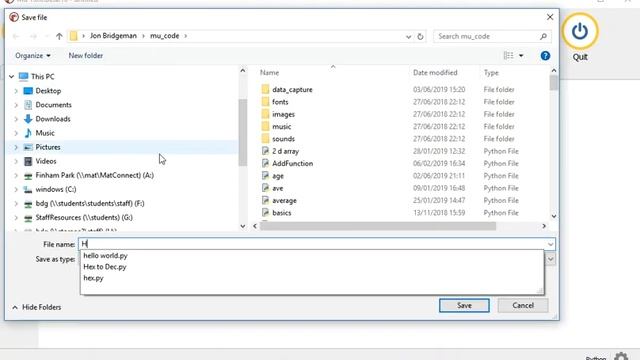Select the age Python file icon

click(x=265, y=176)
